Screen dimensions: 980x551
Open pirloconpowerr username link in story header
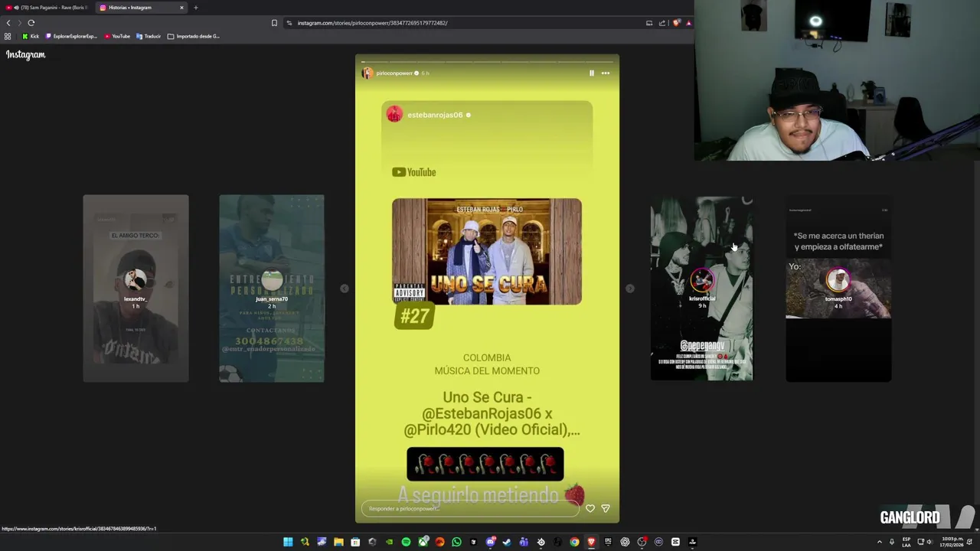tap(394, 73)
